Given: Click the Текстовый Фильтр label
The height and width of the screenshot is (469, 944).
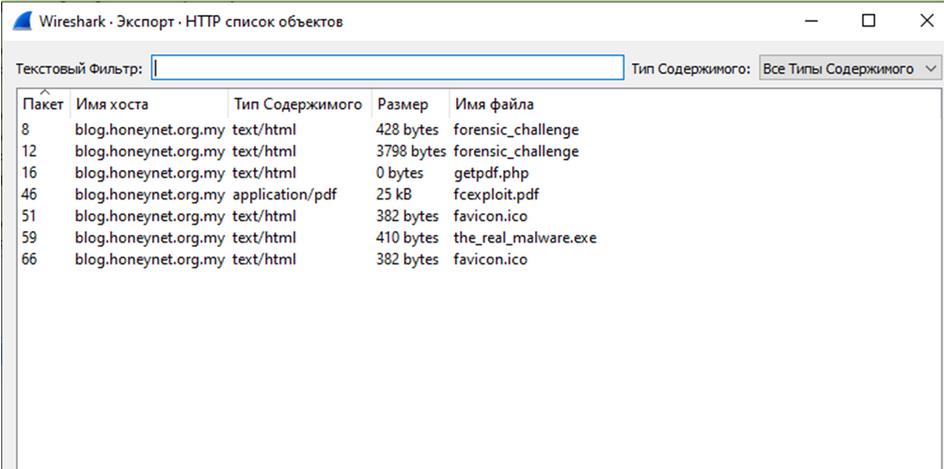Looking at the screenshot, I should 79,69.
